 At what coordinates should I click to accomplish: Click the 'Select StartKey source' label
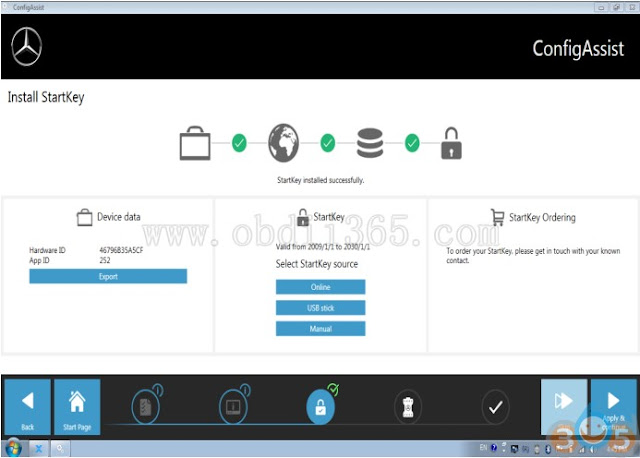[317, 264]
